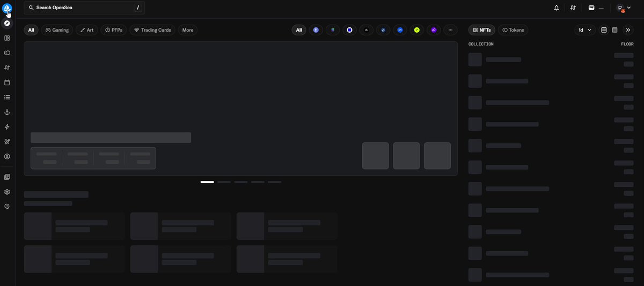Open the 1d time range dropdown
Screen dimensions: 644x286
click(x=585, y=30)
